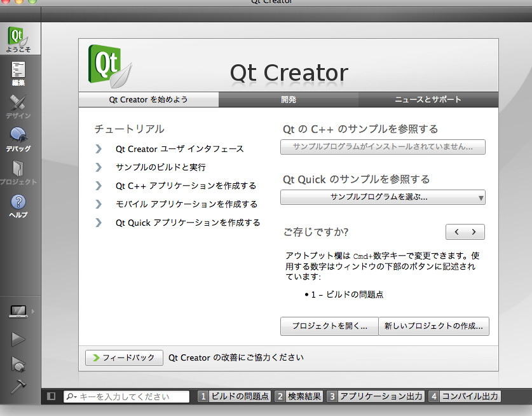Open the コンパイル出力 pane
Viewport: 532px width, 416px height.
[x=465, y=396]
